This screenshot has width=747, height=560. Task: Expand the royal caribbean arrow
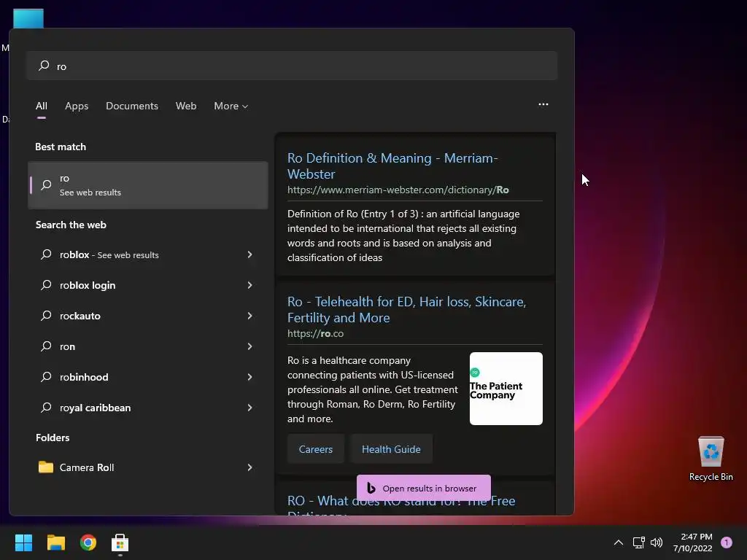pos(249,408)
